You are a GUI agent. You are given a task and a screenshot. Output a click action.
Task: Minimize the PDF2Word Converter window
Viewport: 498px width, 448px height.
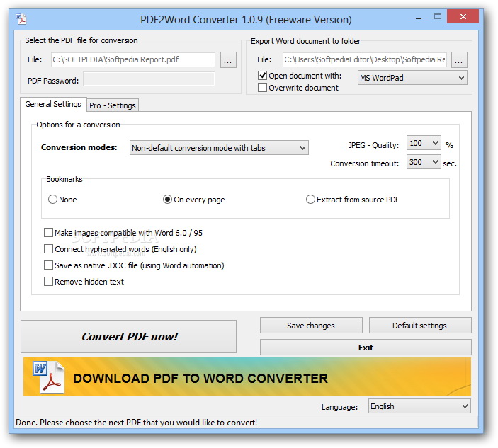[x=419, y=18]
